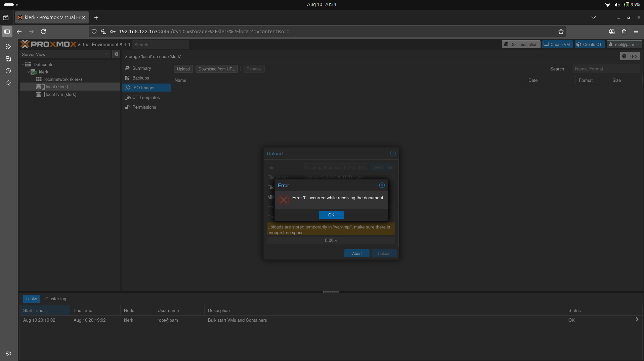The width and height of the screenshot is (644, 361).
Task: Bookmark this page using the star icon
Action: [561, 32]
